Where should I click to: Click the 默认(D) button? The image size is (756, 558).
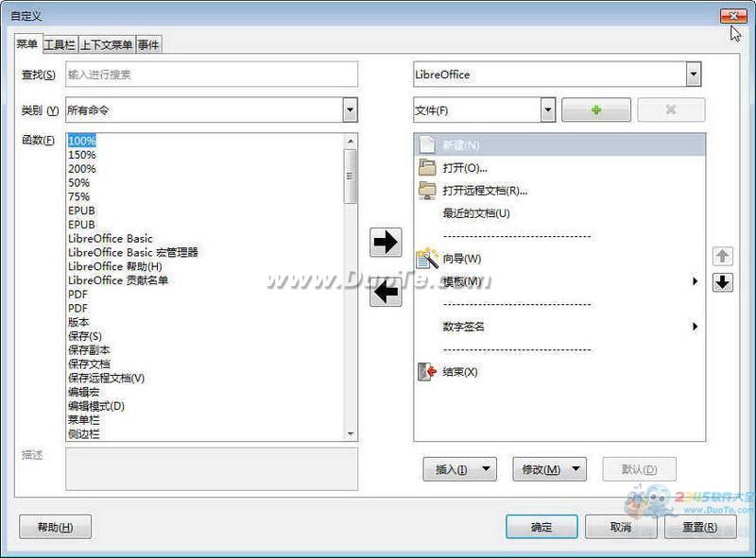point(640,469)
